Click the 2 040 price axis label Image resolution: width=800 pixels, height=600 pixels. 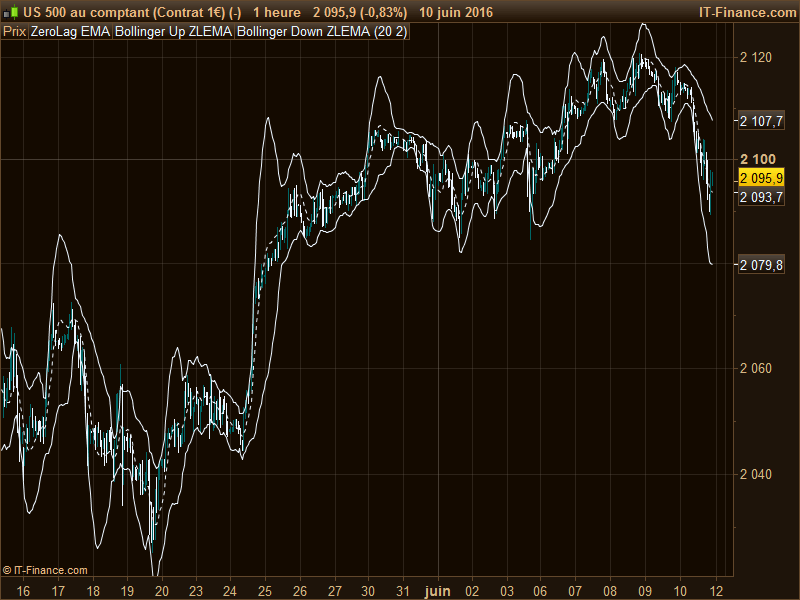pos(756,474)
